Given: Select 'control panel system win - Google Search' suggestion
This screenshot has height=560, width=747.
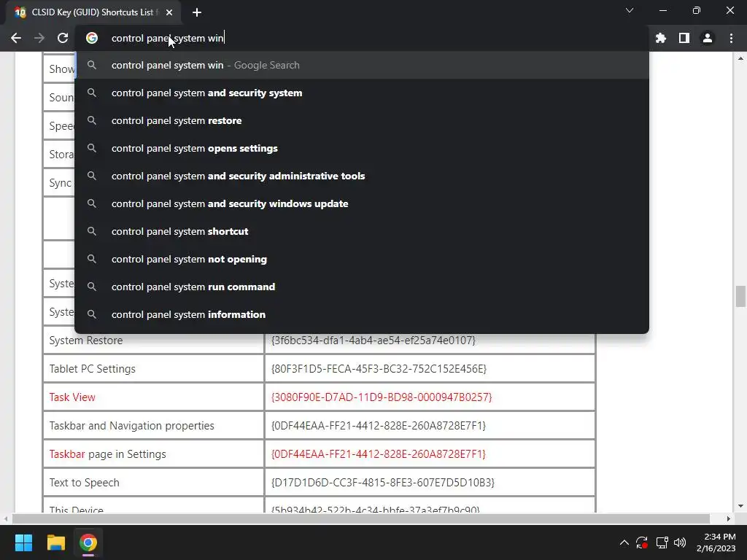Looking at the screenshot, I should [362, 65].
